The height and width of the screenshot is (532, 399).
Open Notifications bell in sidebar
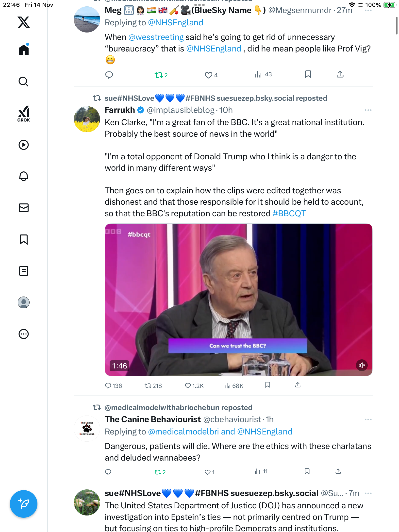click(24, 176)
